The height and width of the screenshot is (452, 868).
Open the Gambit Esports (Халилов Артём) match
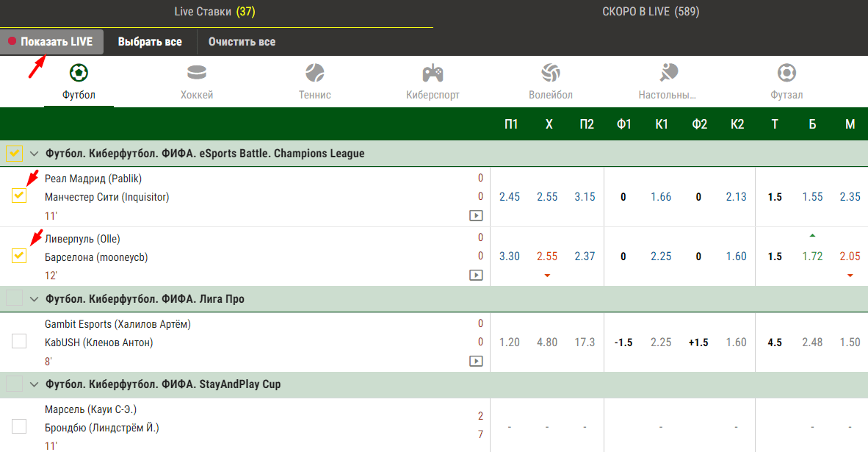pyautogui.click(x=117, y=324)
